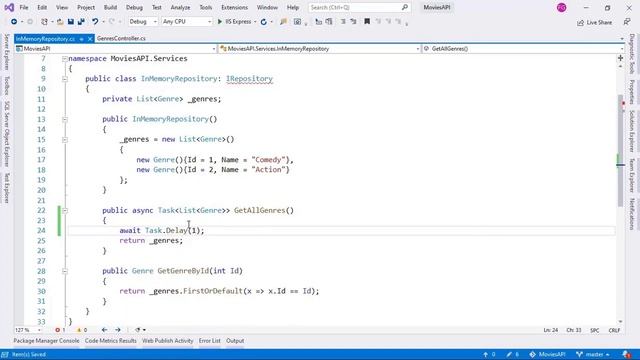Screen dimensions: 640x360
Task: Click the Save All toolbar icon
Action: coord(81,22)
